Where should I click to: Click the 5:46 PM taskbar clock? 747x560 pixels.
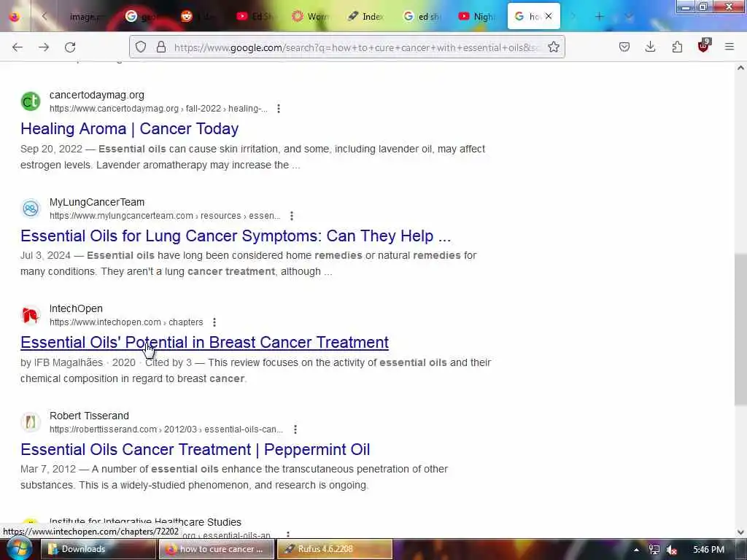pos(708,550)
